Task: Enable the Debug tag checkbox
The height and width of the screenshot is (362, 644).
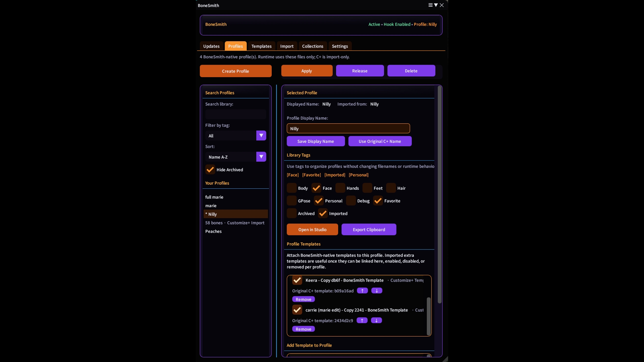Action: (351, 201)
